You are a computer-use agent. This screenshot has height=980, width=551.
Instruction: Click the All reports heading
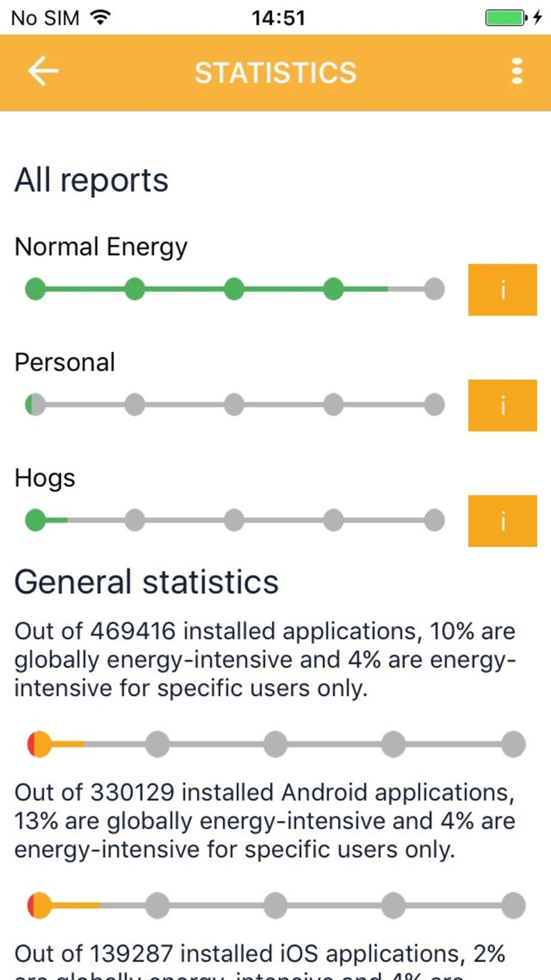91,180
